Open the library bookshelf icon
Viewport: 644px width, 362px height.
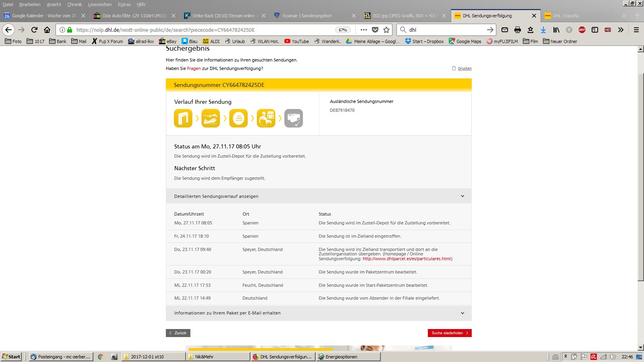tap(556, 30)
